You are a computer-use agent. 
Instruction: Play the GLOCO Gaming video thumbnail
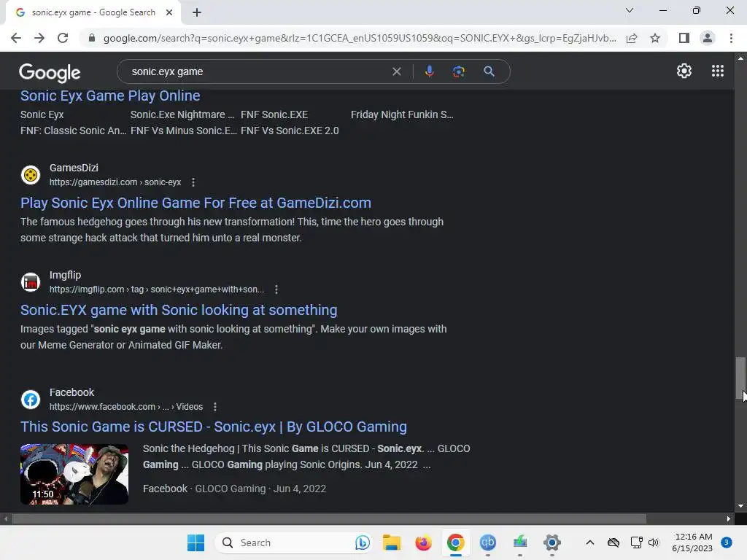[74, 474]
